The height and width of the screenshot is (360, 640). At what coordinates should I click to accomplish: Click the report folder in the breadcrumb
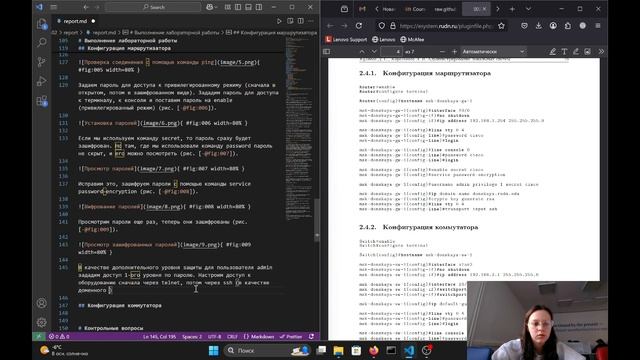[70, 32]
